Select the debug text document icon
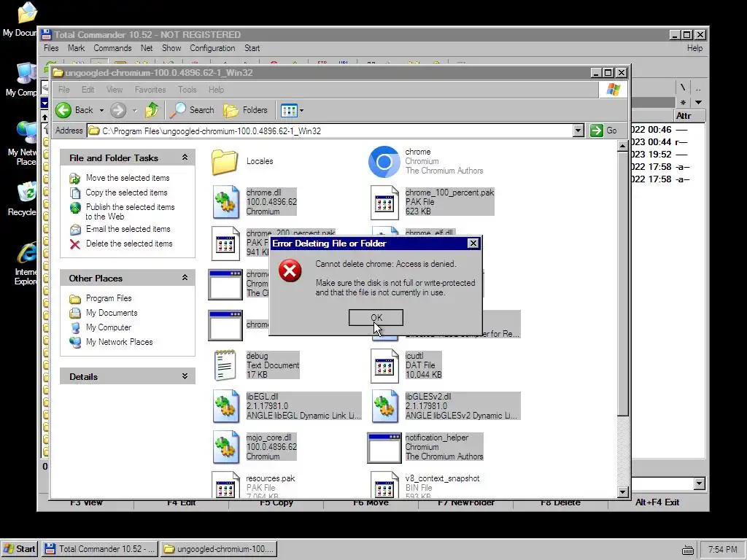747x560 pixels. click(225, 365)
